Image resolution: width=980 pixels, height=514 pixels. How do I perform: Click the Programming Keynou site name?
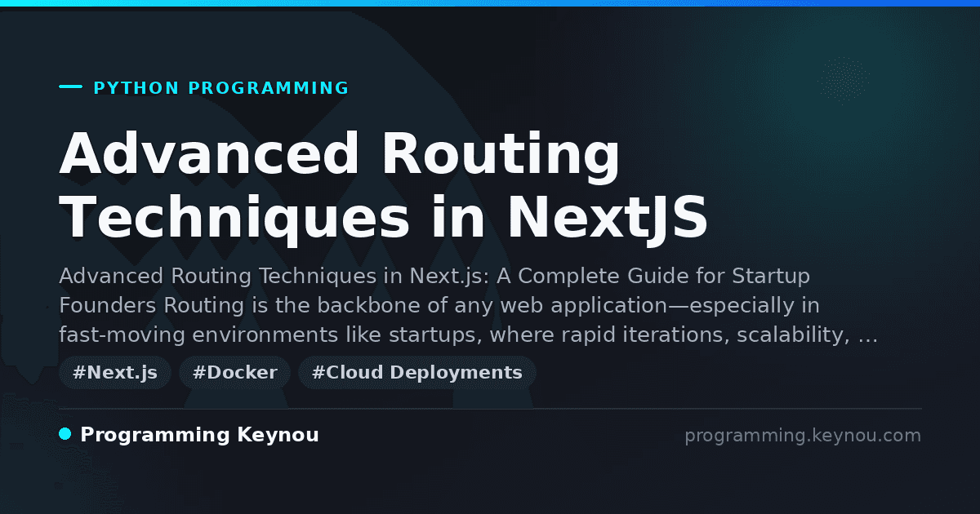pos(199,435)
